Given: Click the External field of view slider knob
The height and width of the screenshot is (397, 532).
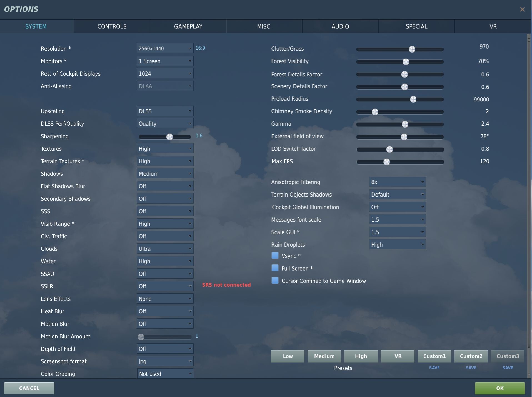Looking at the screenshot, I should pos(404,137).
